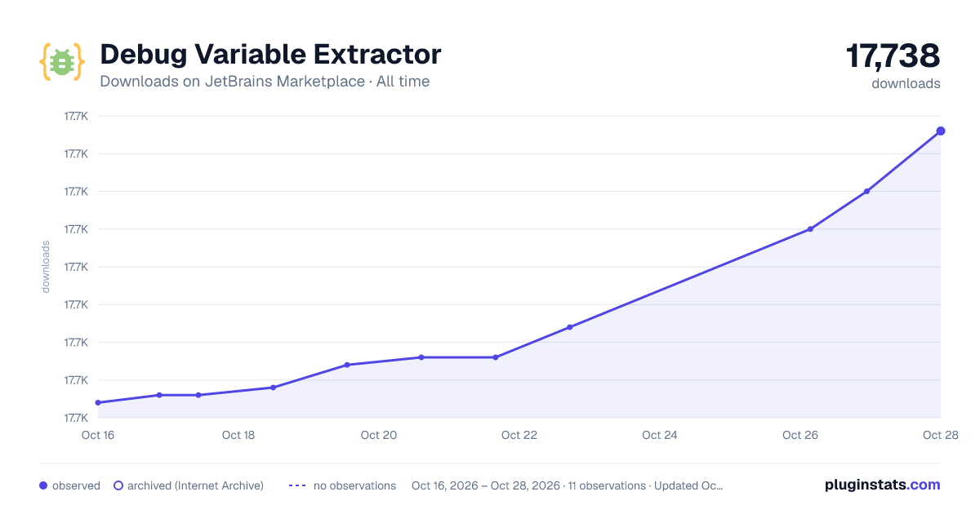
Task: Select the data point just after Oct 26
Action: 810,228
